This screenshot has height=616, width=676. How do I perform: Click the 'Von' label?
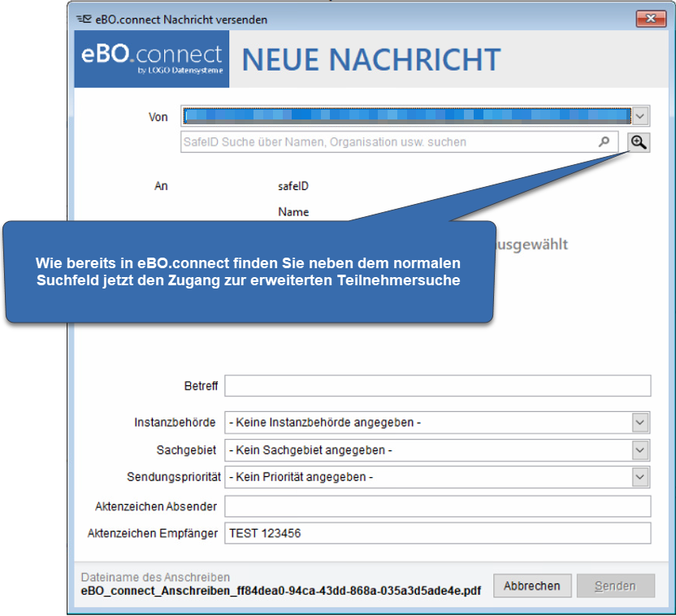click(x=158, y=117)
